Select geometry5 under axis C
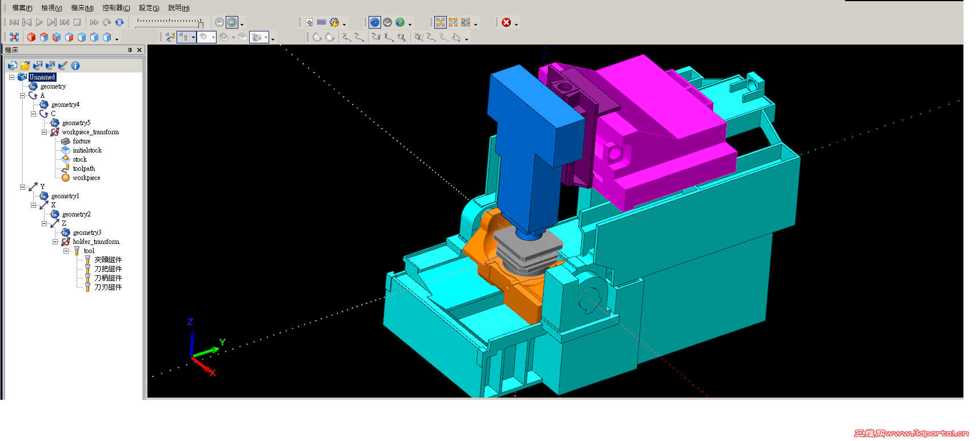Screen dimensions: 980x441 point(76,123)
